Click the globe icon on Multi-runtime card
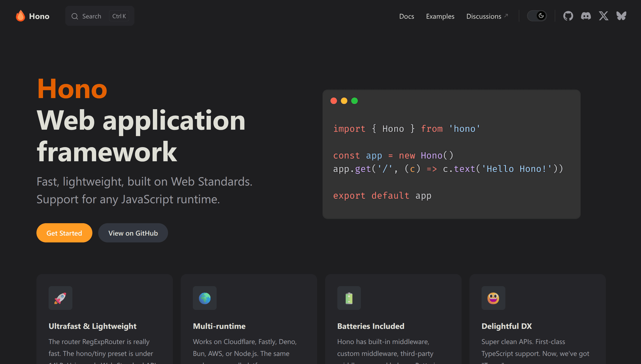 click(205, 298)
